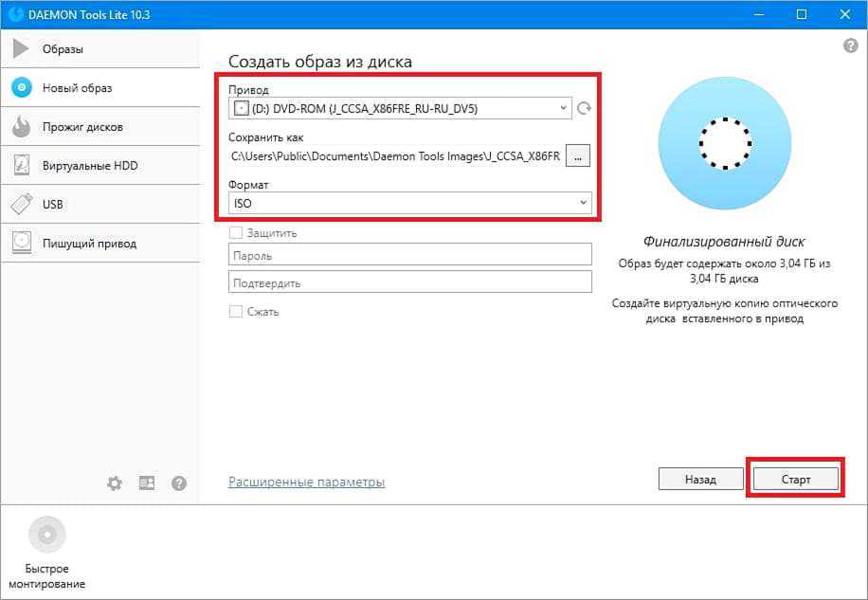Screen dimensions: 868x600
Task: Open Виртуальные HDD via drive icon
Action: pyautogui.click(x=21, y=166)
